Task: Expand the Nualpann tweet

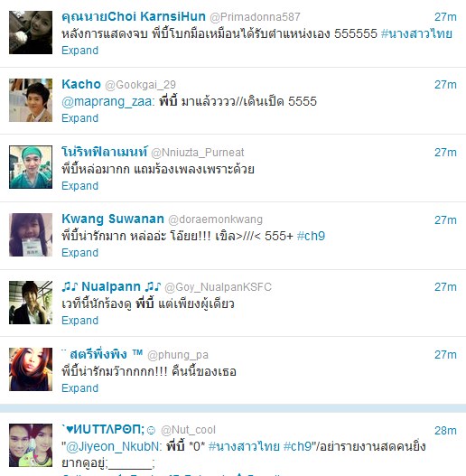Action: pos(79,321)
